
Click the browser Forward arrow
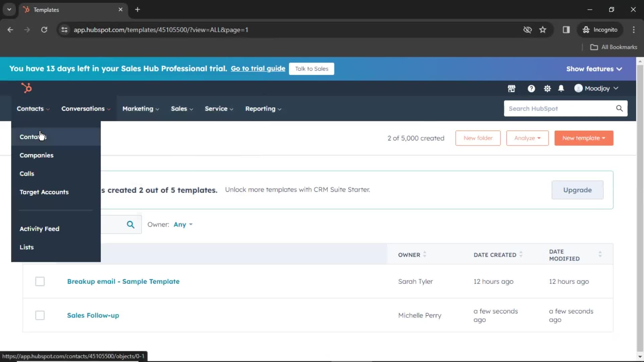point(27,29)
